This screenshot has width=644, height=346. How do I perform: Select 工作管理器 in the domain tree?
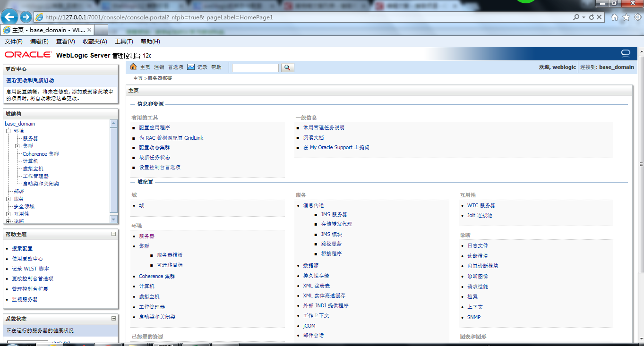point(35,177)
